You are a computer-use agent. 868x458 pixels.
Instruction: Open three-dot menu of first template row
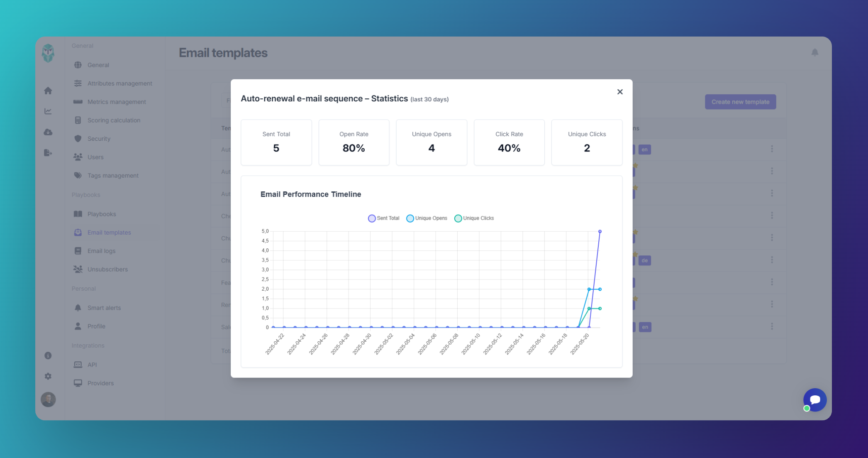[772, 149]
